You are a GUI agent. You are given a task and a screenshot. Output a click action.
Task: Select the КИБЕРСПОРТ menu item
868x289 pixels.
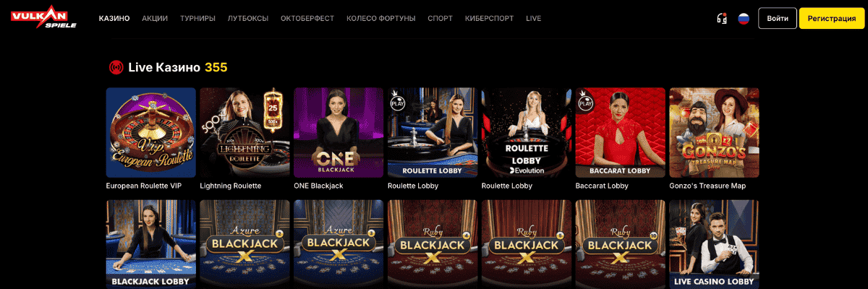click(490, 18)
